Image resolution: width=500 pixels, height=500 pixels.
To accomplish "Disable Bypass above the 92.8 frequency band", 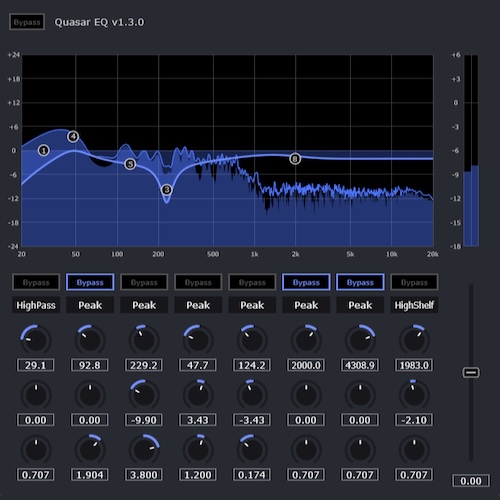I will click(90, 282).
